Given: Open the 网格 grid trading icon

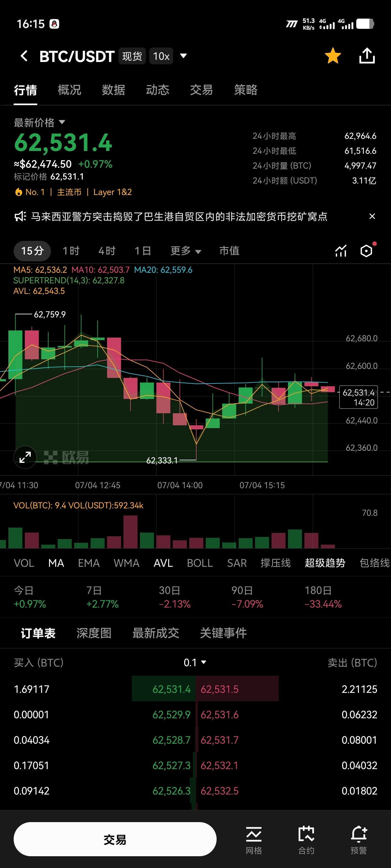Looking at the screenshot, I should pos(254,840).
